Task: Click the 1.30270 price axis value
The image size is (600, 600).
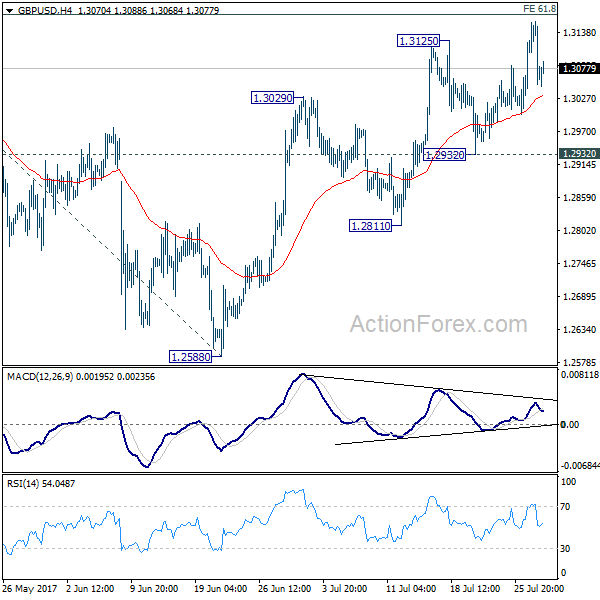Action: coord(579,99)
